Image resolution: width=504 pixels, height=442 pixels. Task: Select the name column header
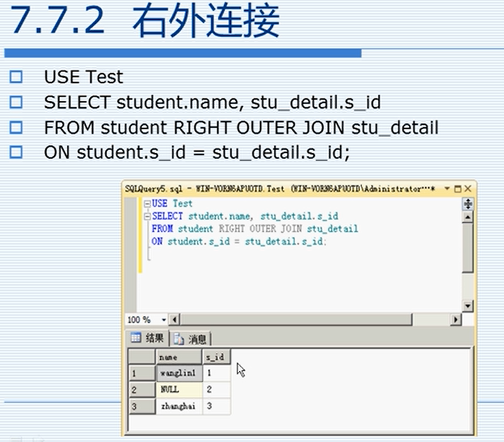179,357
